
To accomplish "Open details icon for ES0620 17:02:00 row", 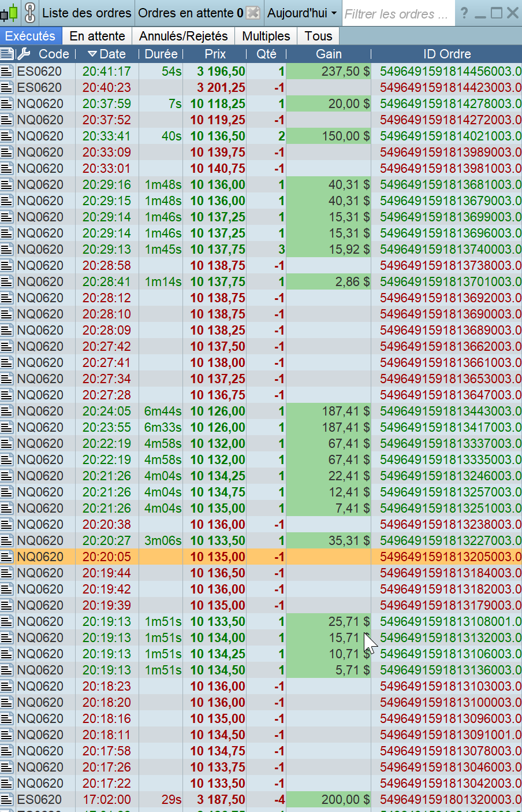I will coord(7,800).
